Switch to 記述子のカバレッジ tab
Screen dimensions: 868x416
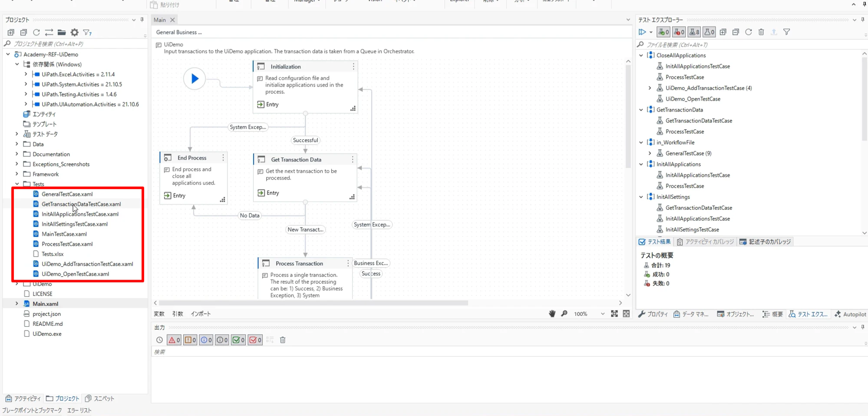pyautogui.click(x=766, y=242)
